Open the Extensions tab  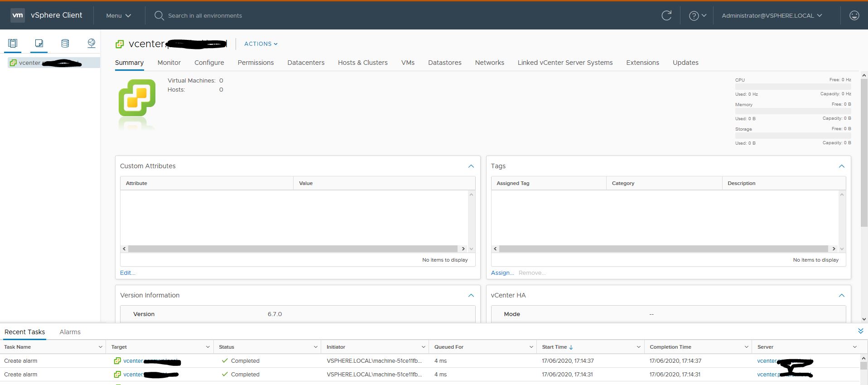(x=643, y=63)
